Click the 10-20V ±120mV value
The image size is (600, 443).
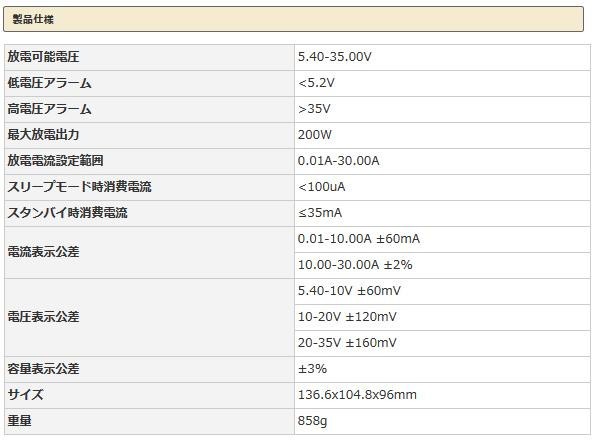coord(347,317)
